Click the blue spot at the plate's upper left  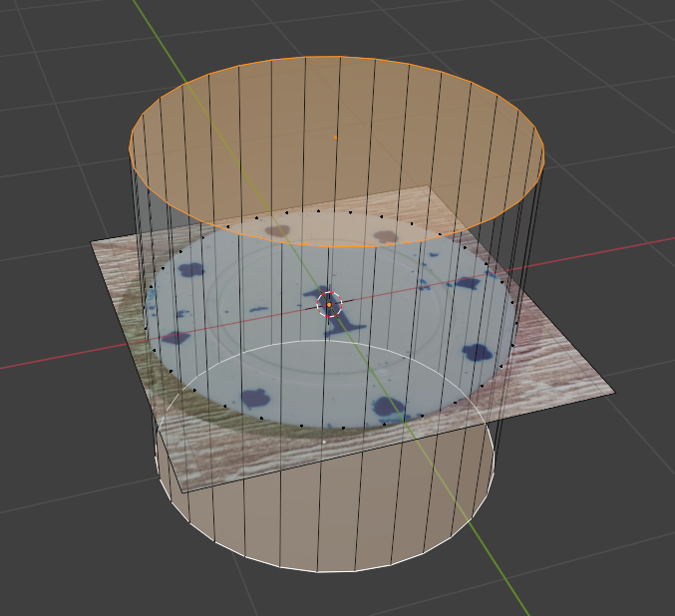point(190,269)
